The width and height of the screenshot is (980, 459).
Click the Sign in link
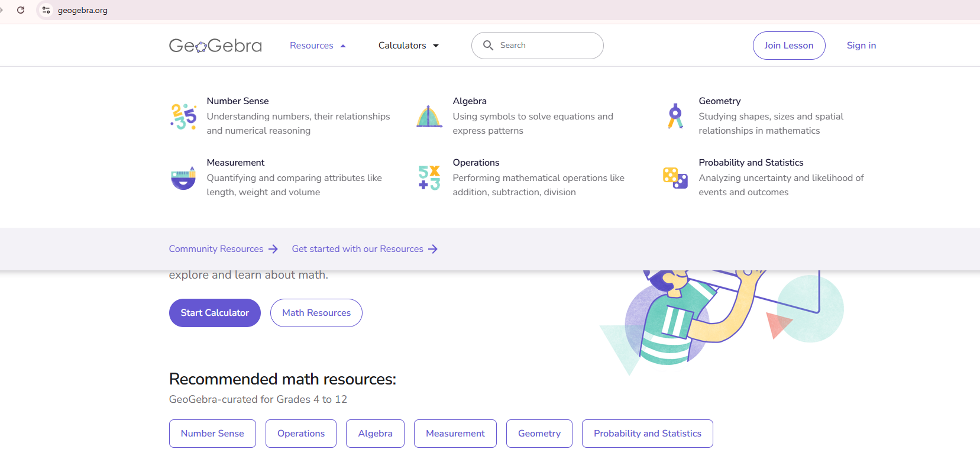(861, 46)
